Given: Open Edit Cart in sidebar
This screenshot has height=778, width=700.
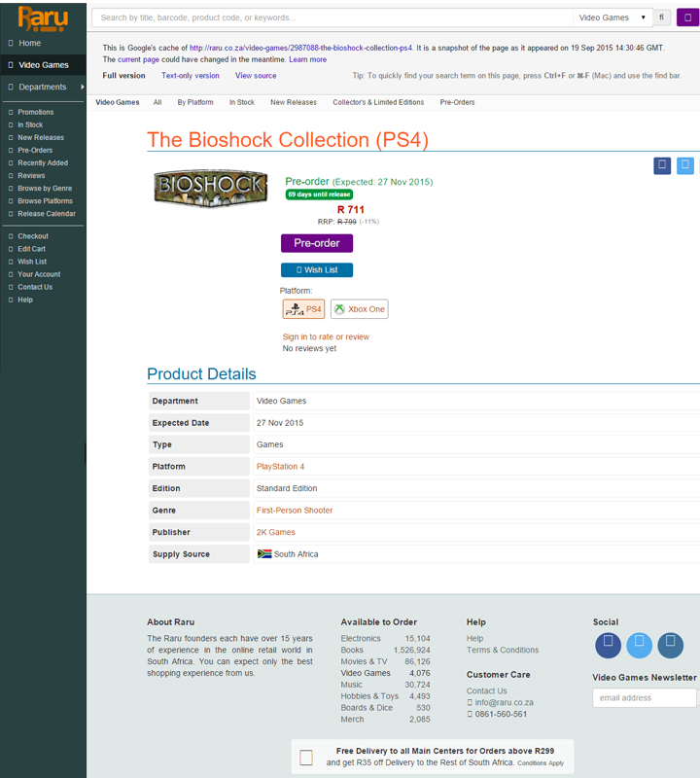Looking at the screenshot, I should coord(31,249).
